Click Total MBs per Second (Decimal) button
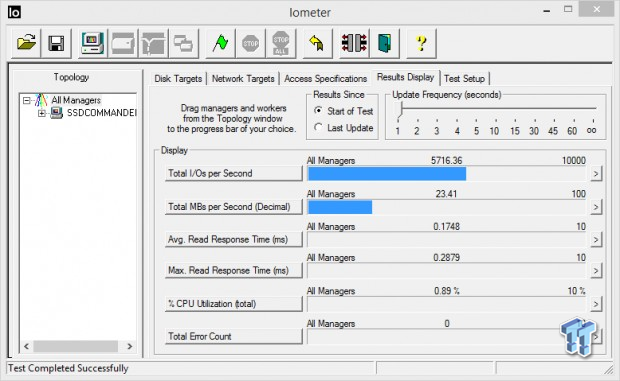The width and height of the screenshot is (620, 381). [x=233, y=207]
